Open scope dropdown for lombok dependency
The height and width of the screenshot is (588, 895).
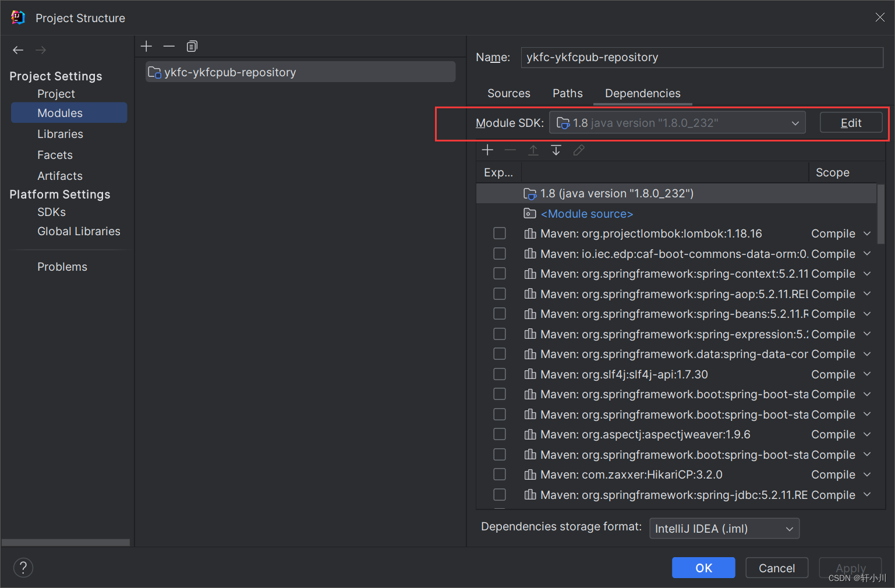click(x=867, y=233)
